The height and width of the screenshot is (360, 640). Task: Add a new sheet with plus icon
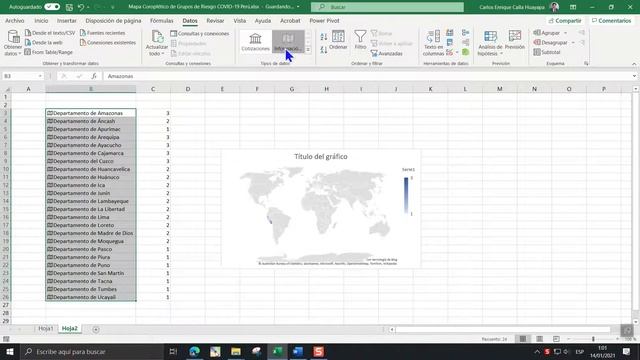pos(96,329)
